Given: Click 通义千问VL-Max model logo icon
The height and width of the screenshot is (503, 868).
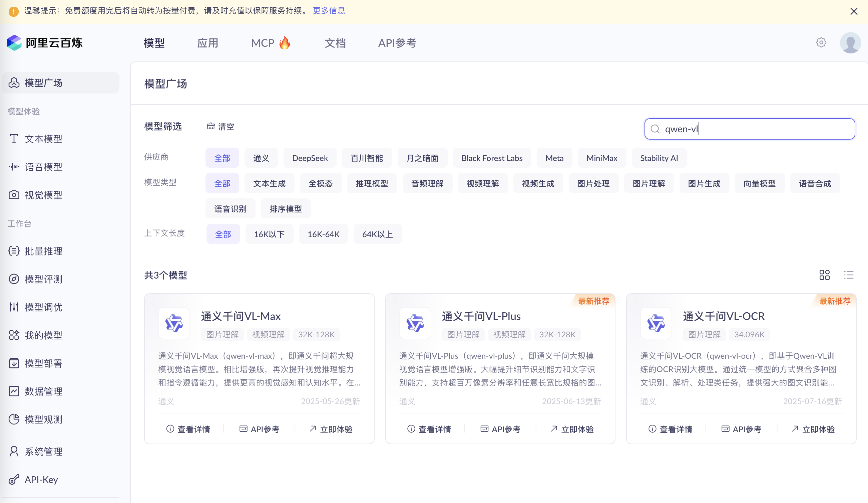Looking at the screenshot, I should click(x=174, y=323).
